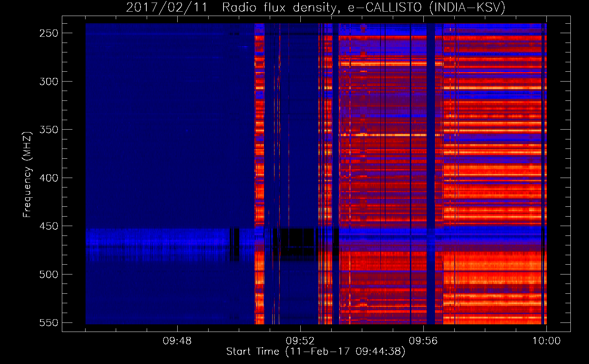The width and height of the screenshot is (589, 364).
Task: Click the 250 frequency tick label
Action: coord(49,33)
